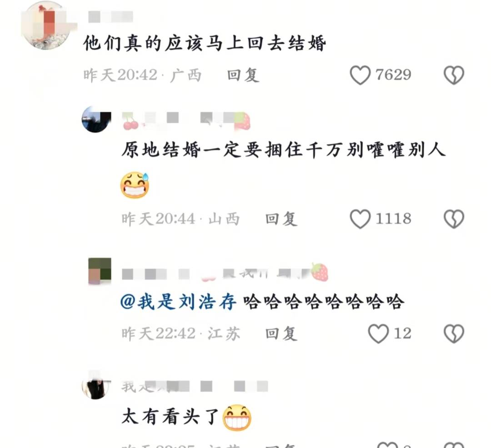The width and height of the screenshot is (491, 448).
Task: Open avatar of the 原地结婚 commenter
Action: tap(96, 119)
